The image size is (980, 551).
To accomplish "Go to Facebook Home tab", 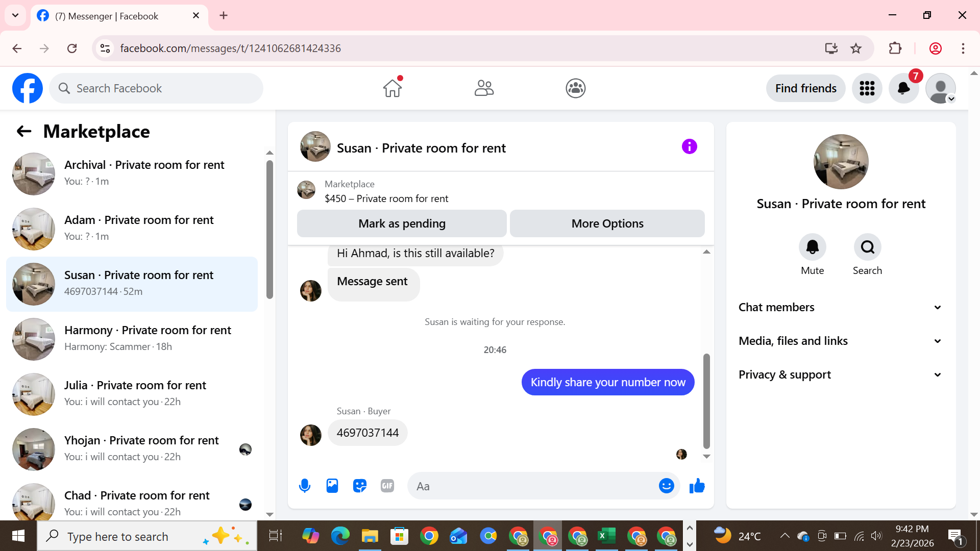I will click(393, 88).
